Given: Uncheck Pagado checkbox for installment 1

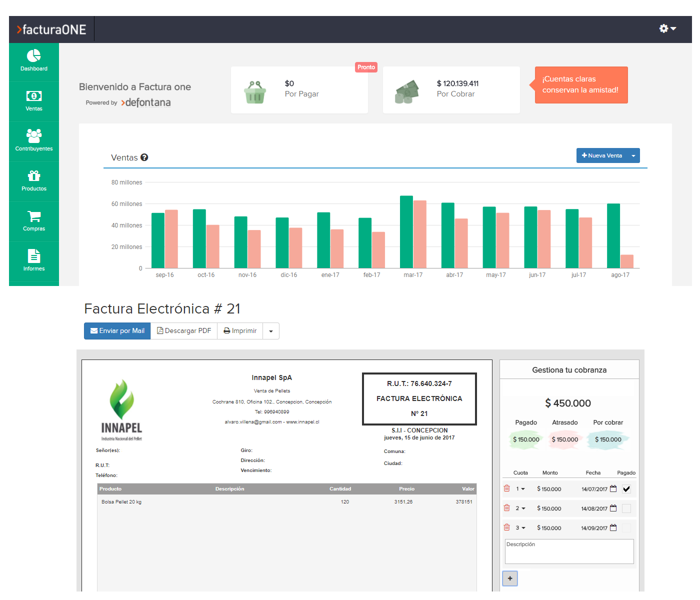Looking at the screenshot, I should click(x=626, y=489).
